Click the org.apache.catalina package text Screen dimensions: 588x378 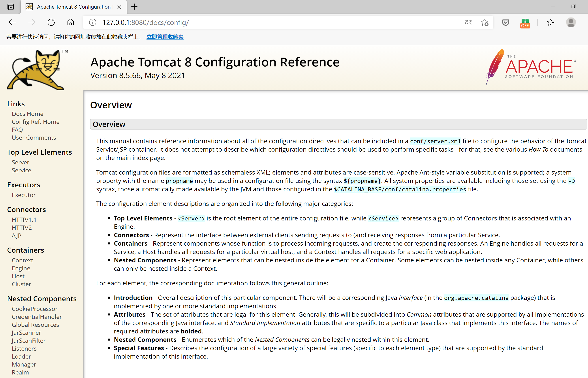click(x=476, y=298)
